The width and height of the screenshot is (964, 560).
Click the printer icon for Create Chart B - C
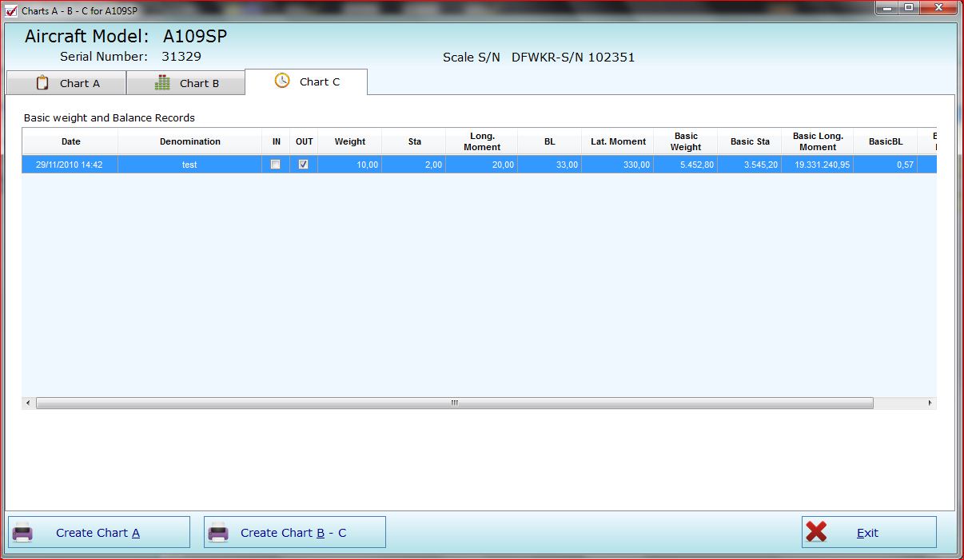click(218, 533)
